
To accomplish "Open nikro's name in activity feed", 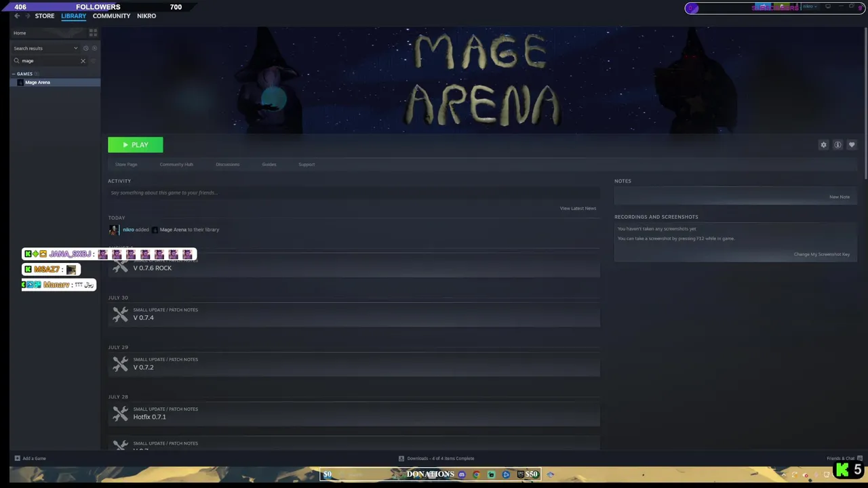I will click(x=128, y=230).
